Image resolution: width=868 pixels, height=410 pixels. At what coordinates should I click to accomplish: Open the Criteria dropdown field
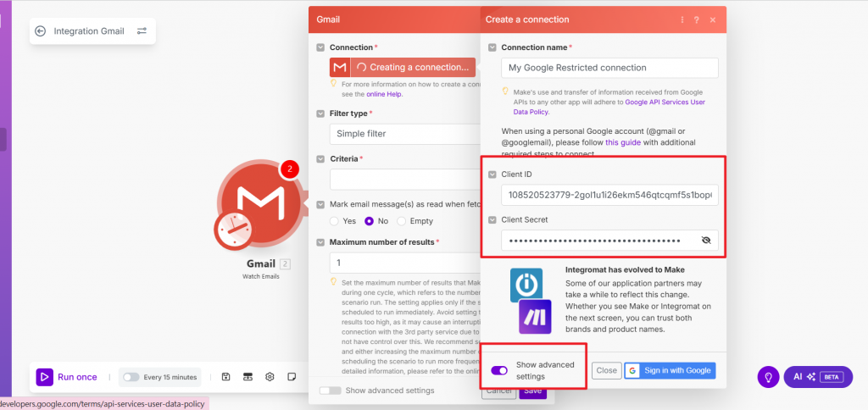(x=405, y=180)
